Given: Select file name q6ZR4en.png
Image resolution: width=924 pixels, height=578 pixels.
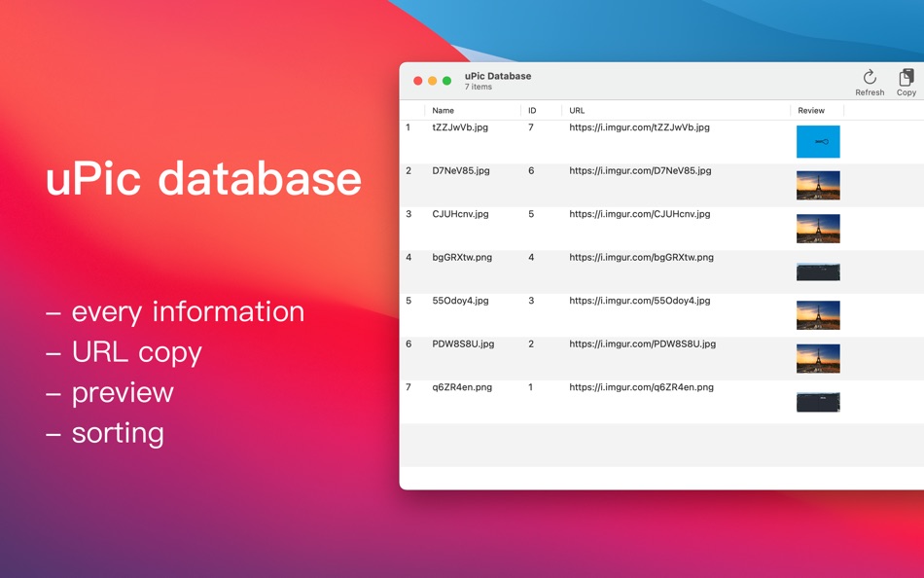Looking at the screenshot, I should point(462,387).
